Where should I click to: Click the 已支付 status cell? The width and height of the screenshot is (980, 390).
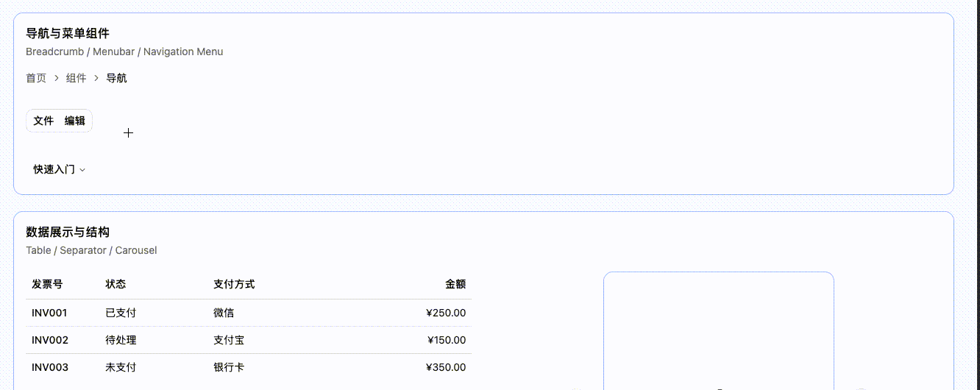(121, 313)
